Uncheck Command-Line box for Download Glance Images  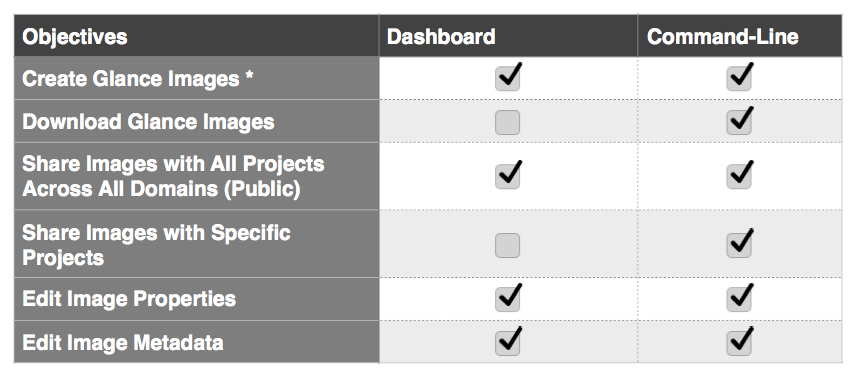tap(738, 123)
